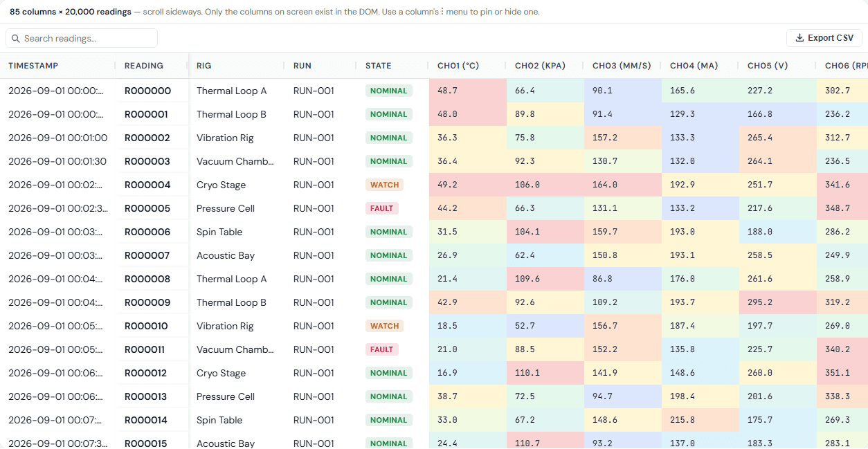
Task: Click CH01 value 48.7 in row R000000
Action: coord(468,91)
